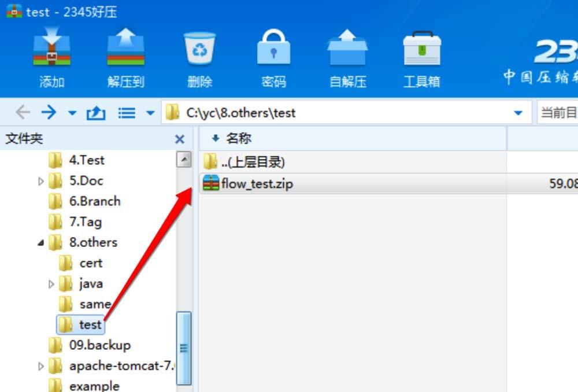The width and height of the screenshot is (578, 392).
Task: Expand the 5.Doc folder tree node
Action: (41, 181)
